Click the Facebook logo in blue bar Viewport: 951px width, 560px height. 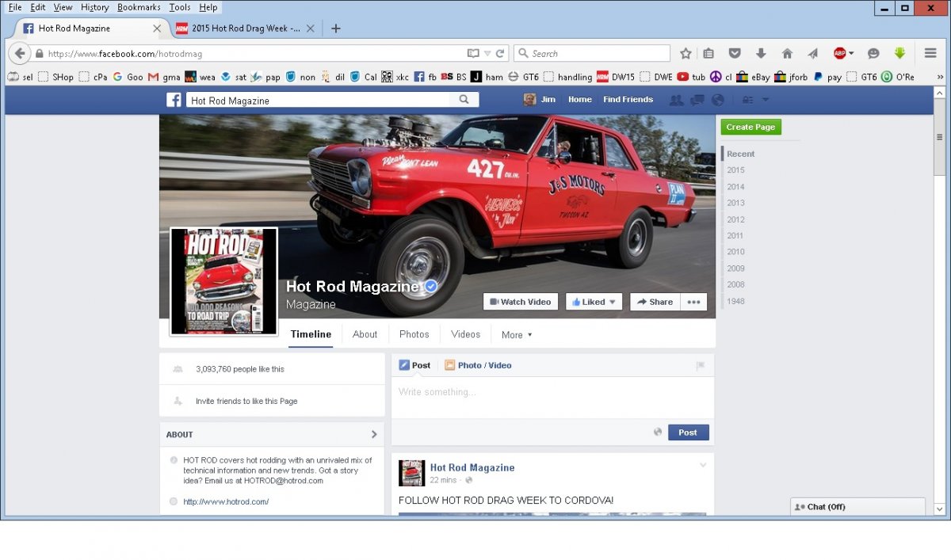pos(174,100)
